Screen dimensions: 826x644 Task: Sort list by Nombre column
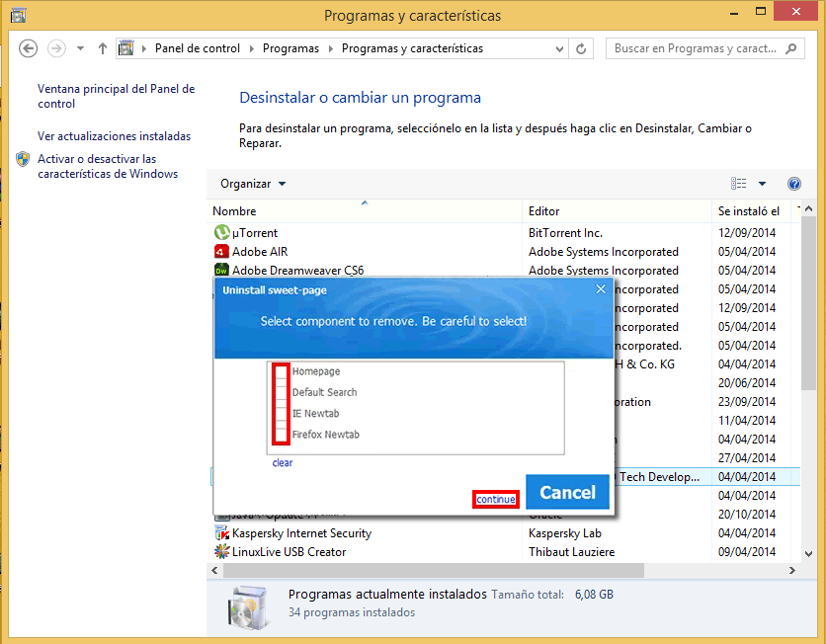(x=364, y=211)
